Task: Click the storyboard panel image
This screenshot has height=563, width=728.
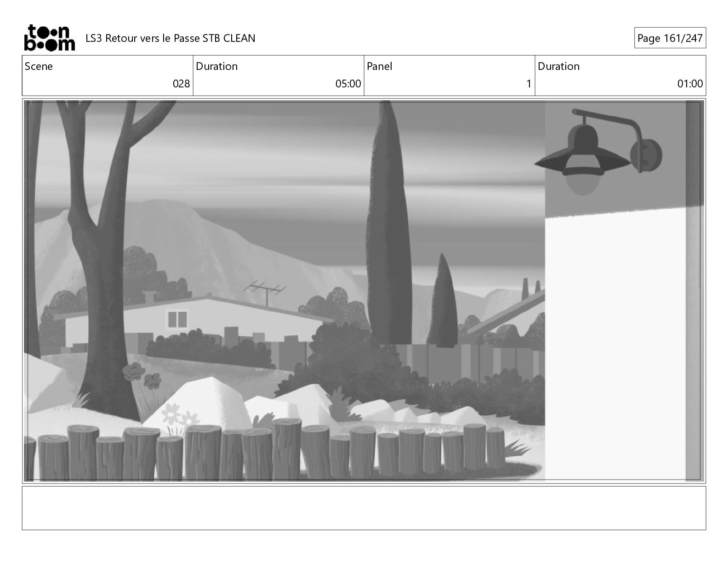Action: pos(364,291)
